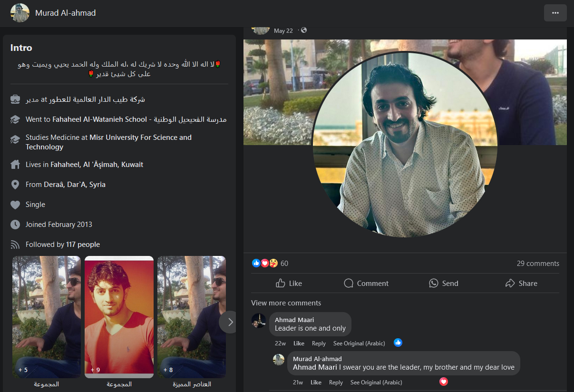Click the Ahmad Maari mention inside the reply
The image size is (574, 392).
coord(314,367)
